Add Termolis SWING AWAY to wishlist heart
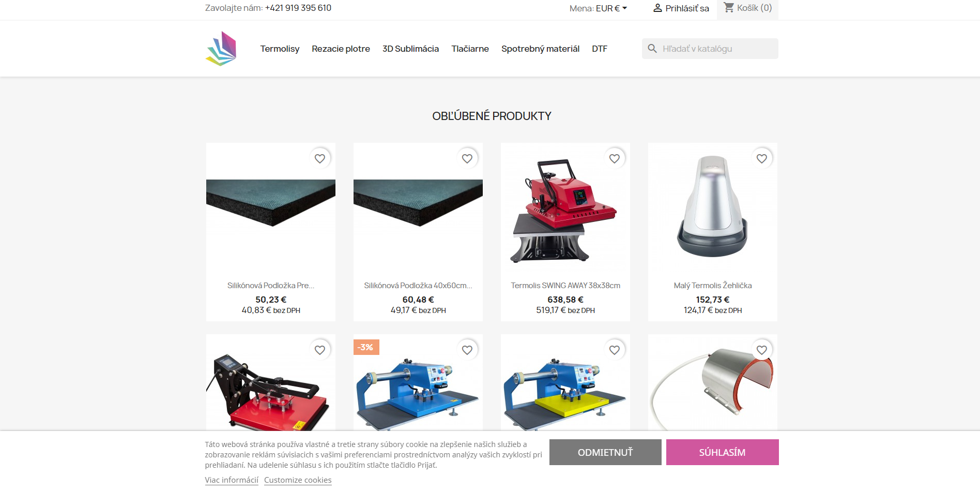The width and height of the screenshot is (980, 491). click(x=615, y=158)
